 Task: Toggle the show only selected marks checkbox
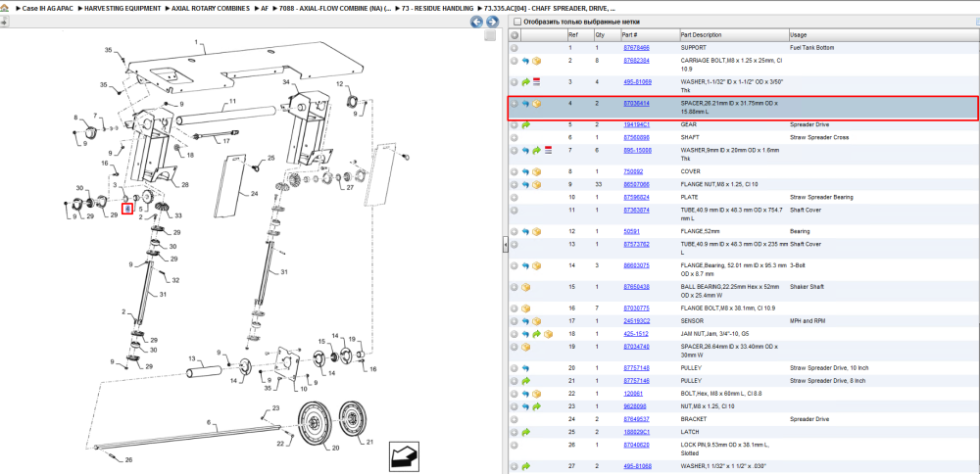(x=516, y=22)
